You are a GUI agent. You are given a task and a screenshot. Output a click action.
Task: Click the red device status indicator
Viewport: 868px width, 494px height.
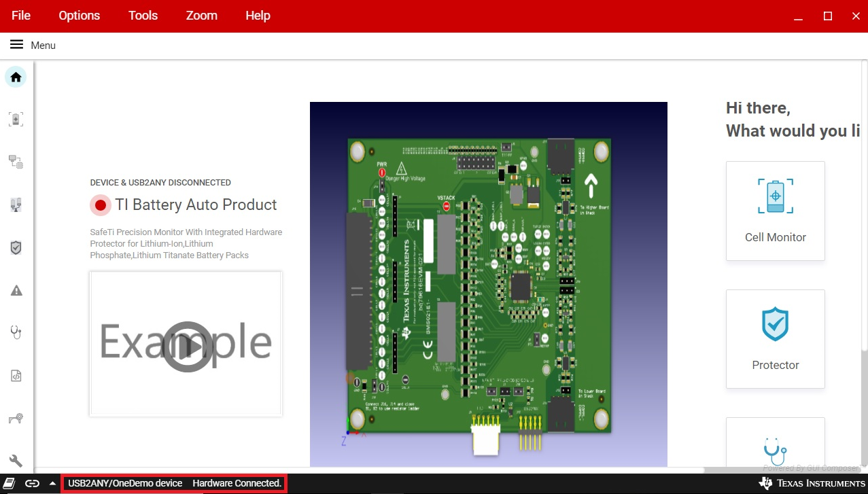101,205
